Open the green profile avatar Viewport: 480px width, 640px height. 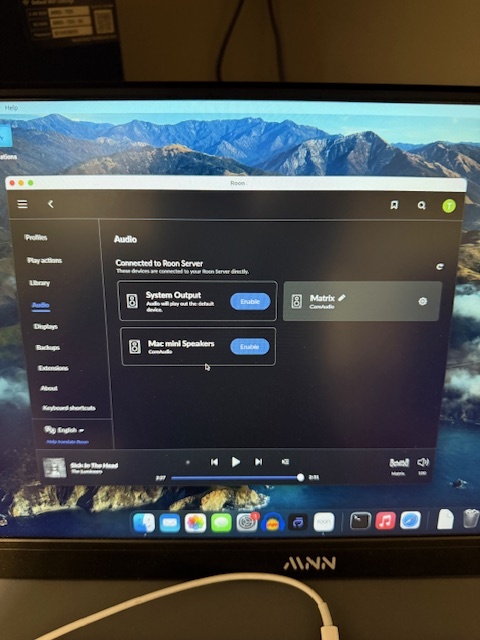click(449, 206)
